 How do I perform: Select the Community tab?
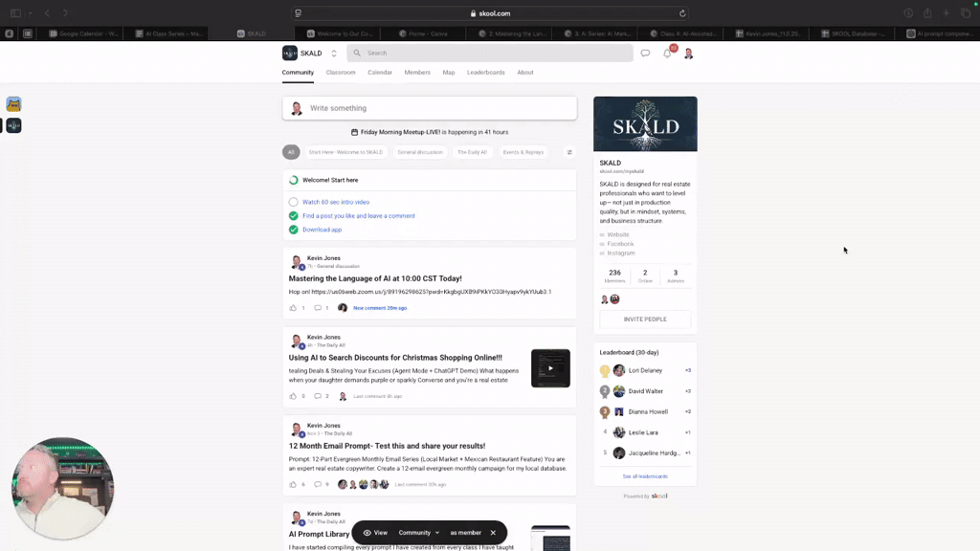click(x=298, y=73)
